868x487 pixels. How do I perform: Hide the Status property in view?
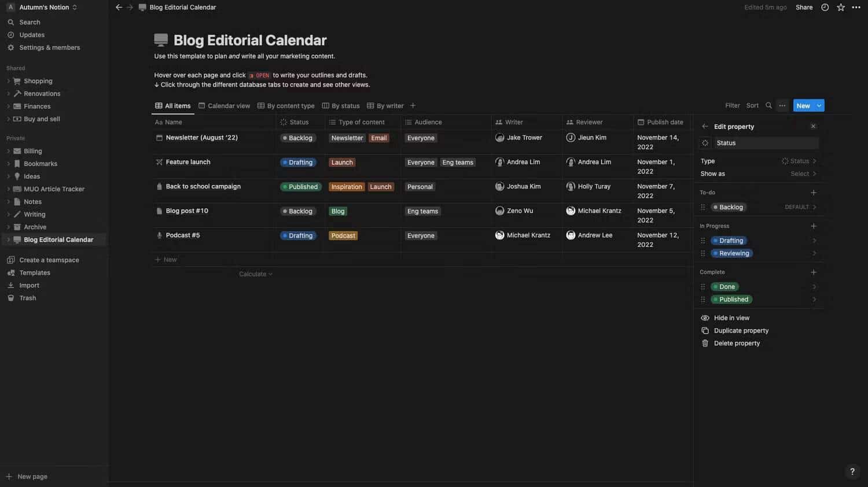pyautogui.click(x=731, y=318)
